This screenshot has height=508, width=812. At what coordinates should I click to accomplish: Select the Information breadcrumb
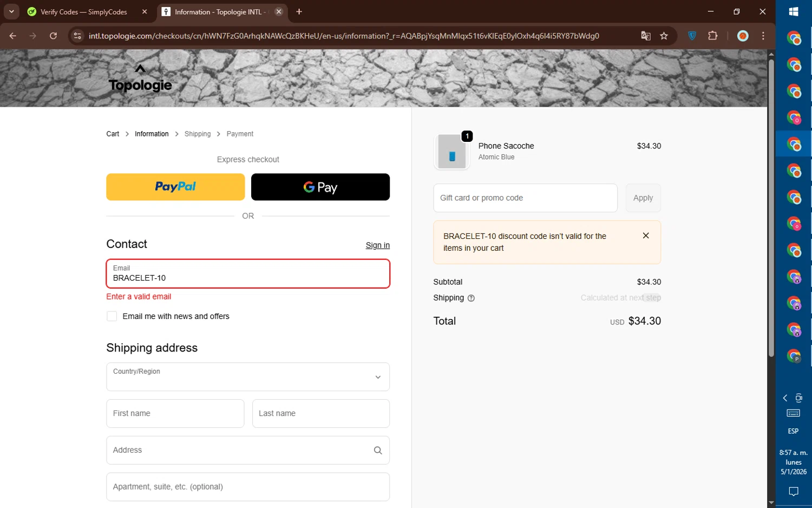coord(152,134)
